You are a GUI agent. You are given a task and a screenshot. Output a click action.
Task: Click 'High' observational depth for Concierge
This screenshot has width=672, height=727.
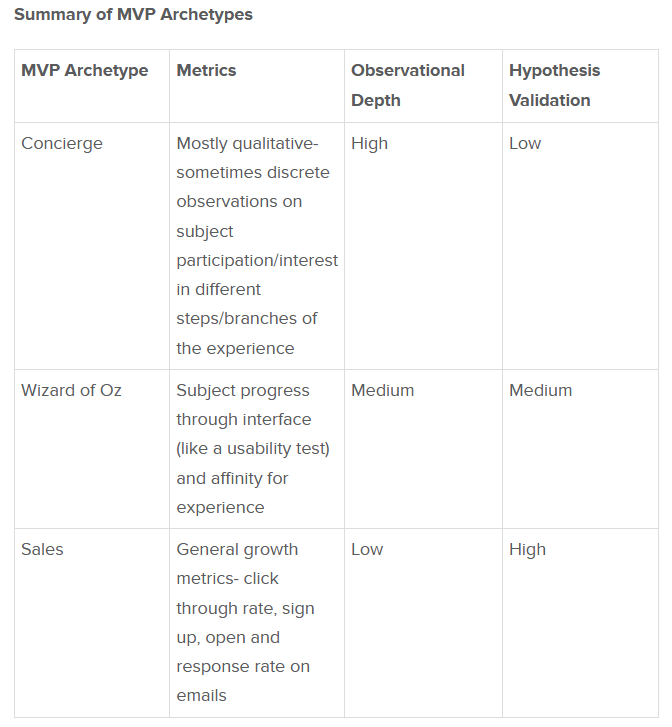pyautogui.click(x=369, y=143)
